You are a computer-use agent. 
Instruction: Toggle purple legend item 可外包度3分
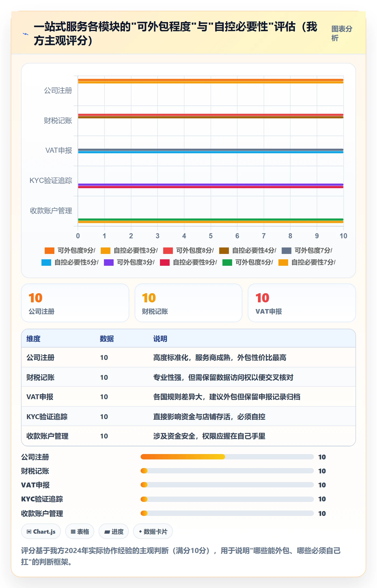129,263
